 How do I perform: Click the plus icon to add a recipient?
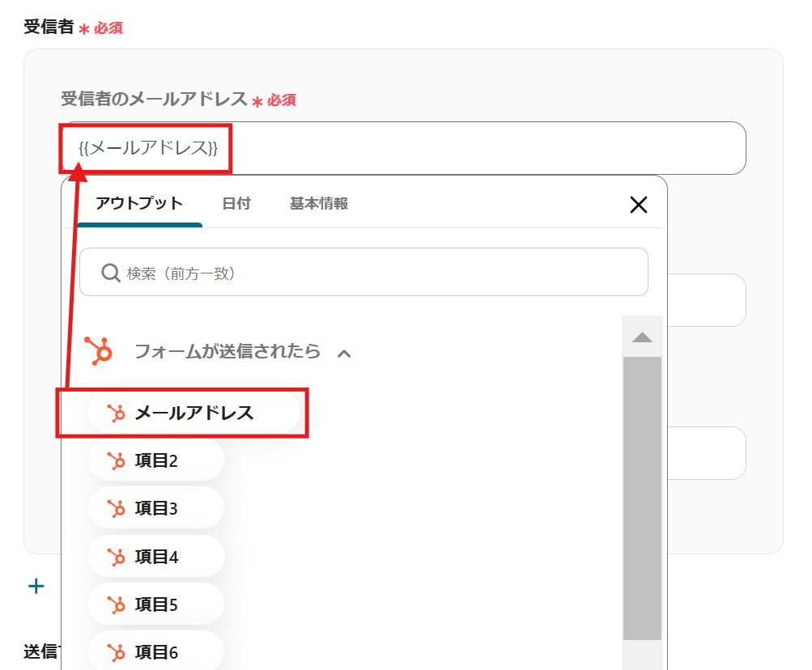(x=36, y=586)
